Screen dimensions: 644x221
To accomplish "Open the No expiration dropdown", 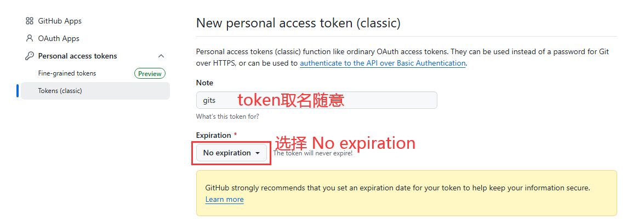I will (x=231, y=153).
